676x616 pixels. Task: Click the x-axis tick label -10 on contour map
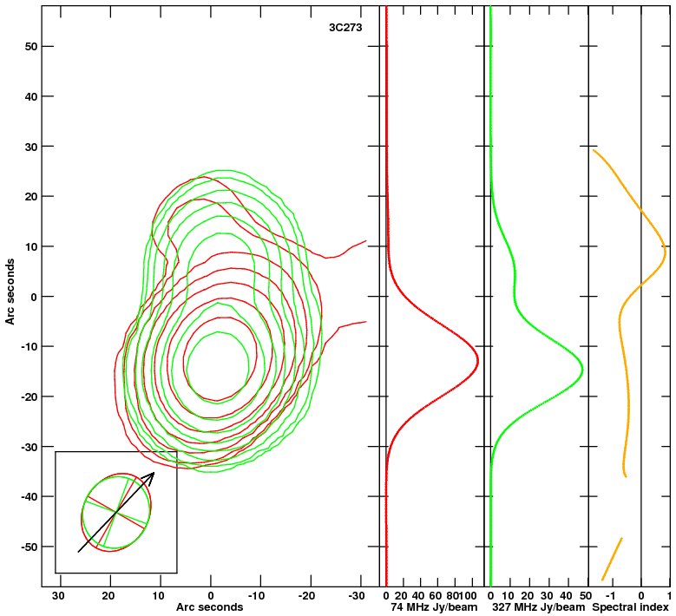pos(259,596)
